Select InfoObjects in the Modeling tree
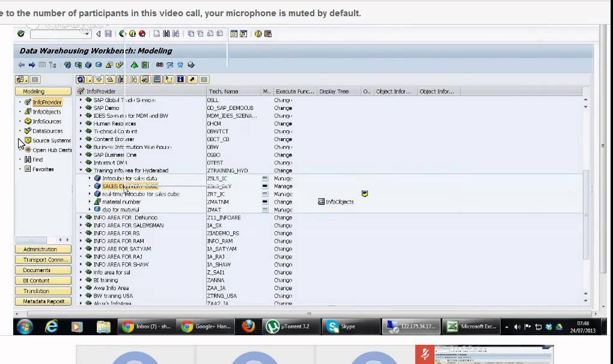 [x=46, y=112]
